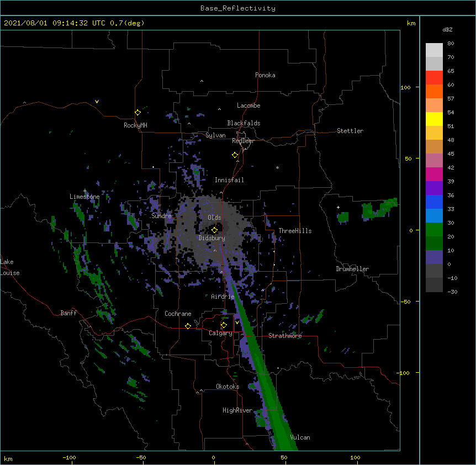Click the Limestone label
476x465 pixels.
tap(84, 197)
